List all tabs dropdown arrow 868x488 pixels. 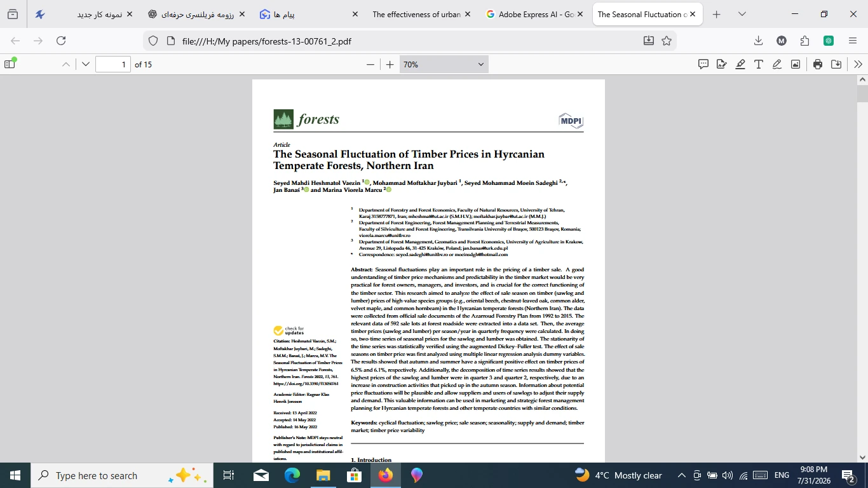pyautogui.click(x=742, y=14)
